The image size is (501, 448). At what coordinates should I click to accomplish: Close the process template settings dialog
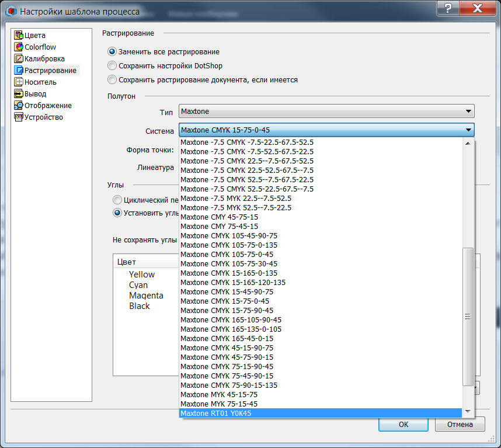[478, 8]
